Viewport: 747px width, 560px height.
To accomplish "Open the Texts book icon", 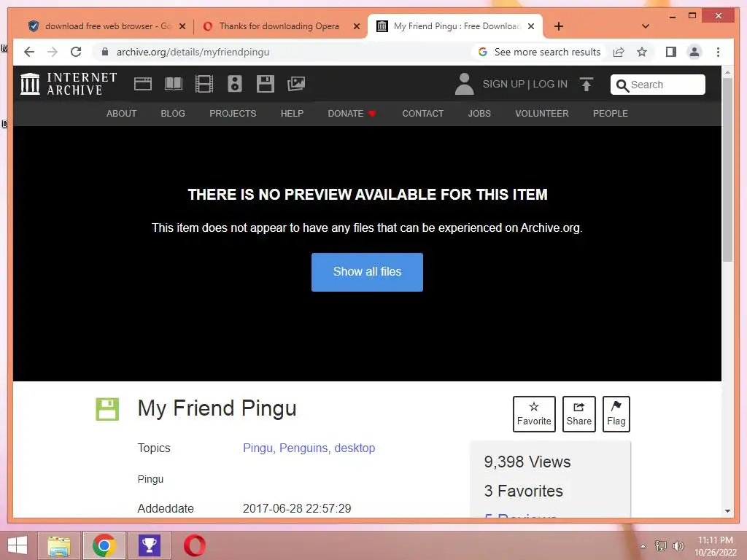I will point(174,84).
